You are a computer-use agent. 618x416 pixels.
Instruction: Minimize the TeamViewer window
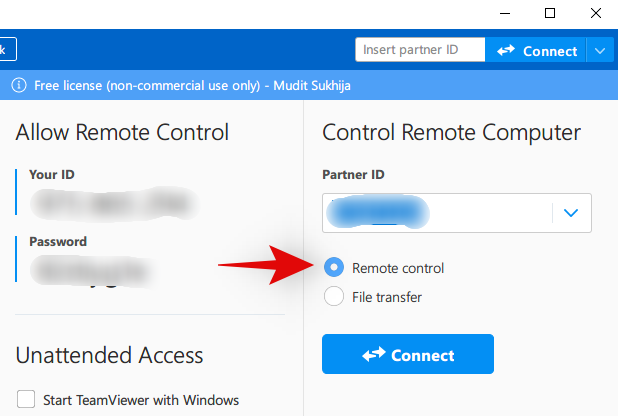tap(503, 13)
